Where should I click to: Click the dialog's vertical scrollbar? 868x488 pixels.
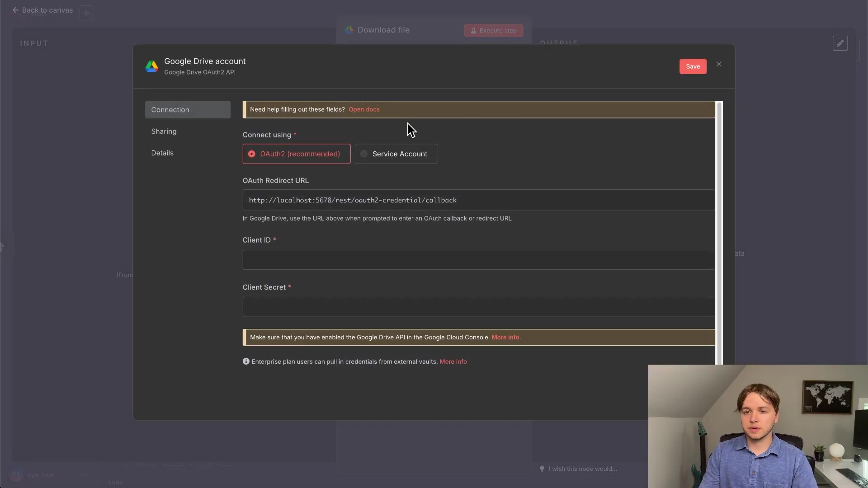[719, 233]
